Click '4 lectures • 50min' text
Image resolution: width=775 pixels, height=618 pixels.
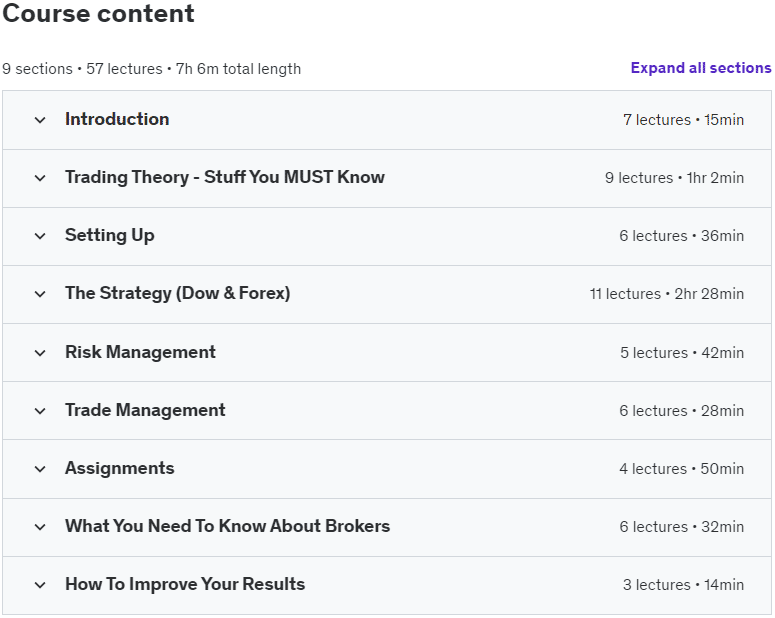682,469
